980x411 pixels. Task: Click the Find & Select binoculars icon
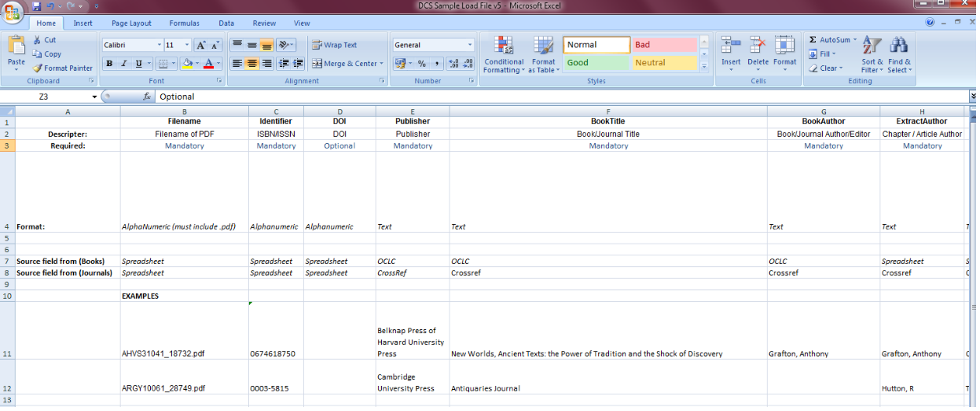click(x=899, y=46)
